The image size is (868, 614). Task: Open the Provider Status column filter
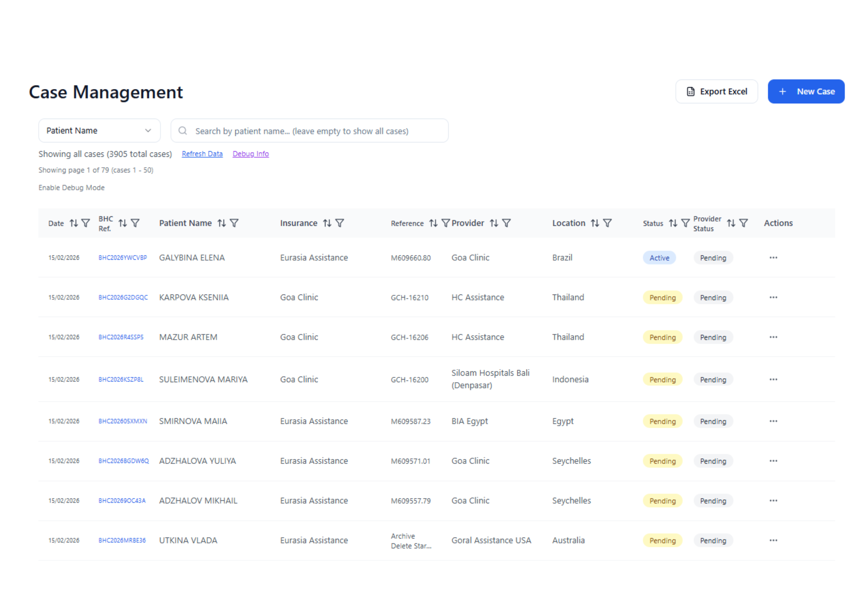click(744, 223)
